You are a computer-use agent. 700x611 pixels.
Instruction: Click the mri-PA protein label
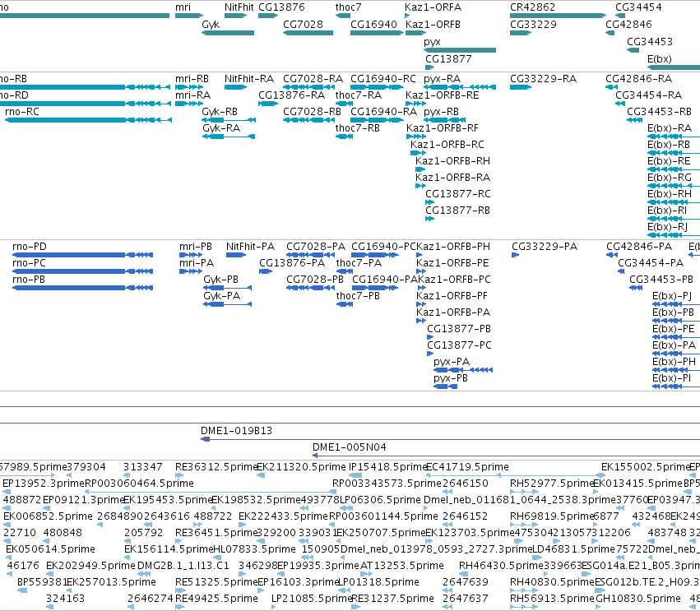(x=197, y=263)
